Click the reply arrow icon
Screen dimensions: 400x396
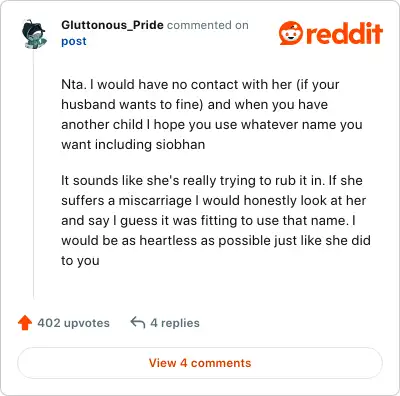(x=138, y=323)
